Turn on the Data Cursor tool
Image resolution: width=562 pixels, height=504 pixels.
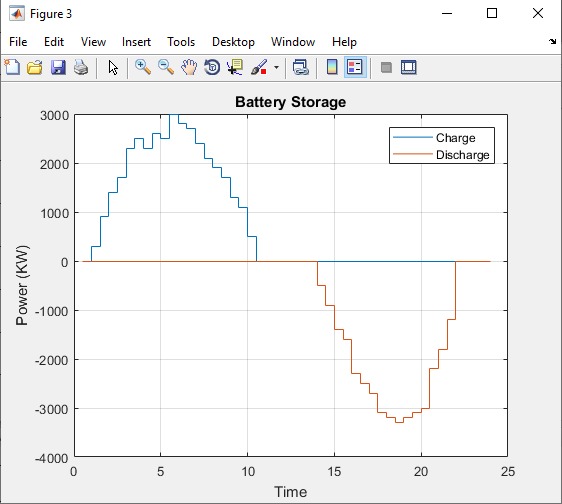pyautogui.click(x=235, y=67)
